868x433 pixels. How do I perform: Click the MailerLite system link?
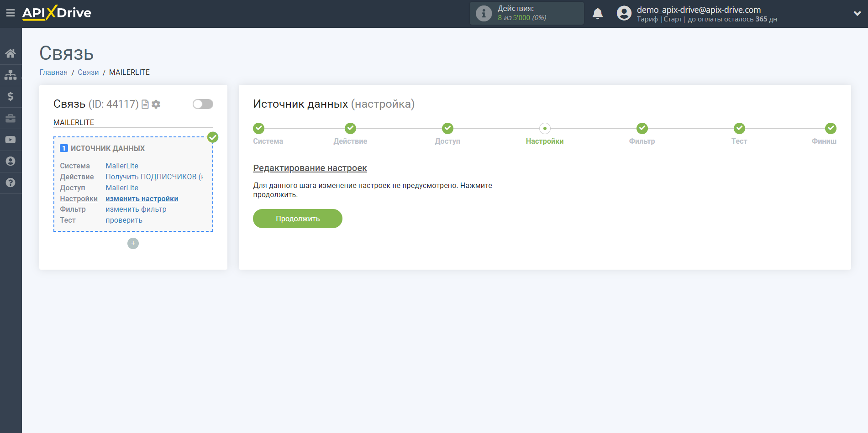coord(122,166)
